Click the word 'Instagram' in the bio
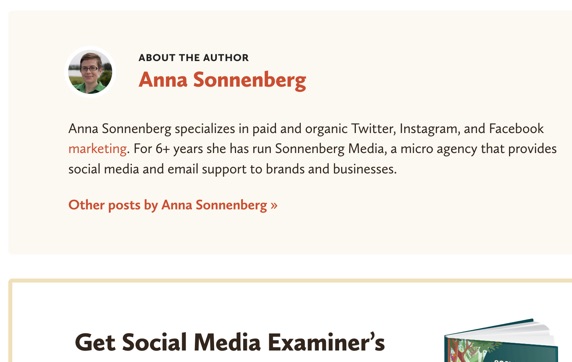 pos(429,129)
